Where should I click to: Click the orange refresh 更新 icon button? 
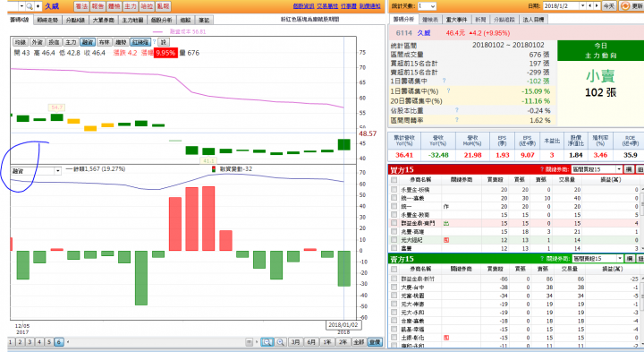coord(632,6)
